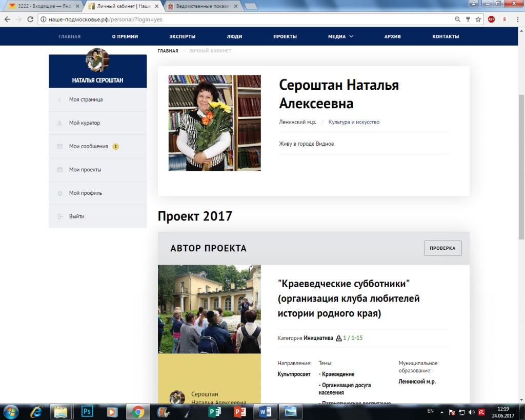Viewport: 525px width, 420px height.
Task: Open the Yandex extension icon
Action: click(504, 19)
